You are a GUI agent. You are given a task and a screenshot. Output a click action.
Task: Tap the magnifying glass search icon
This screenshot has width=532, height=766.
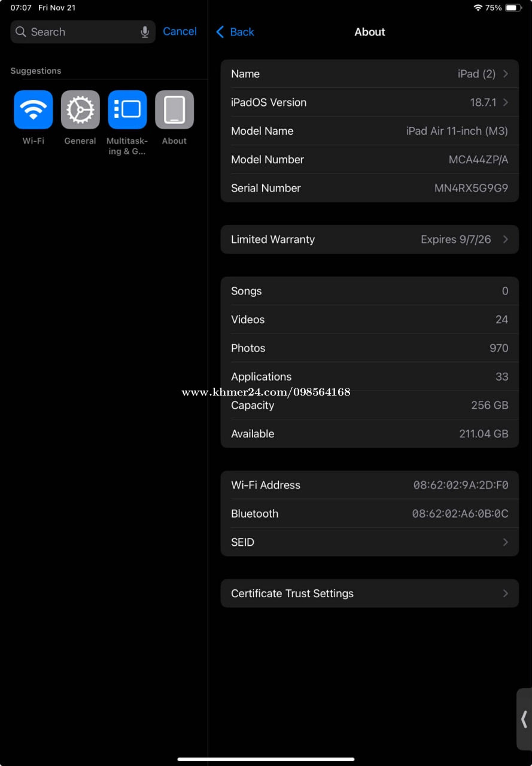[x=21, y=32]
